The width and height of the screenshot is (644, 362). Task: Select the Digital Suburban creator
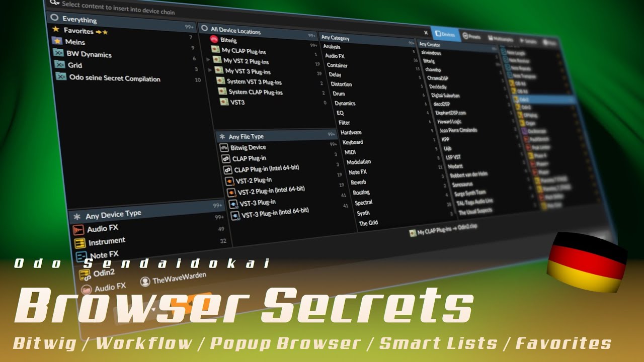click(x=445, y=96)
